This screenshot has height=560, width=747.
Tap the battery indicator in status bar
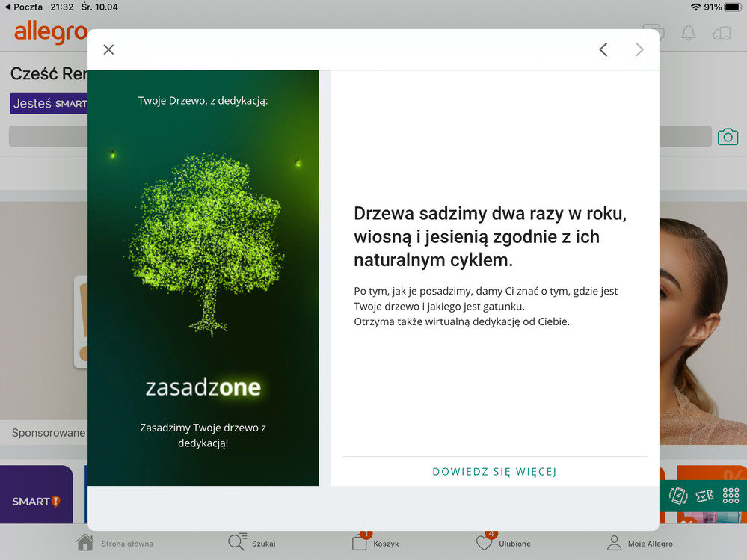pyautogui.click(x=733, y=7)
